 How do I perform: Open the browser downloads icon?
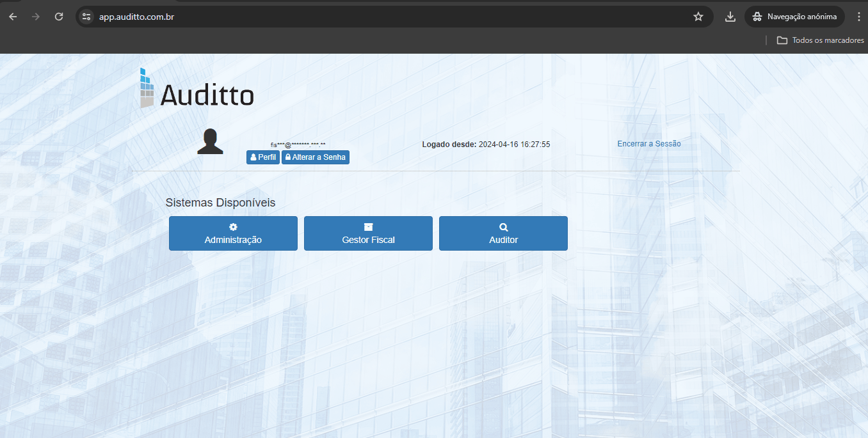pos(730,17)
